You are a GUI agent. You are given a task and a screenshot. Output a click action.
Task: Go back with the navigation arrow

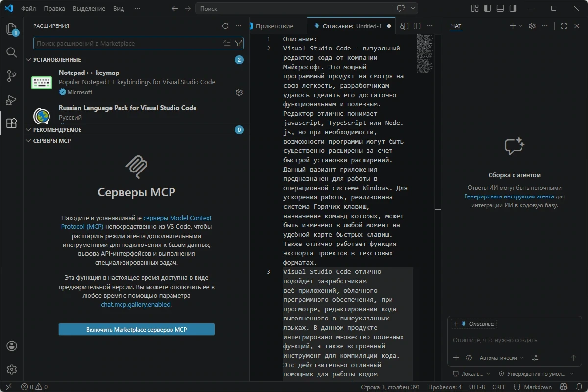(x=175, y=8)
